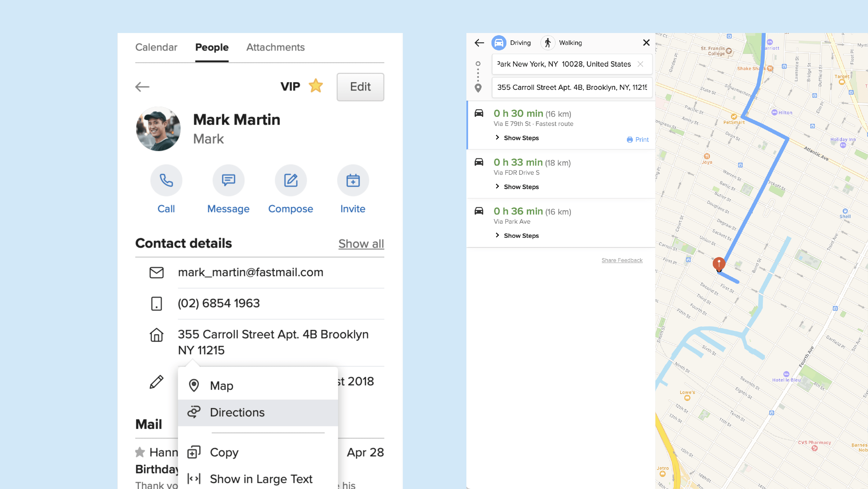Select Copy in the address menu

tap(224, 452)
